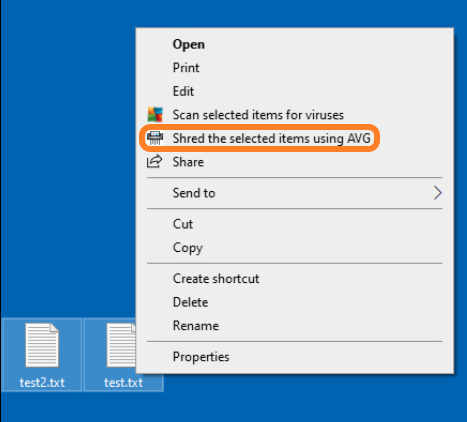Select the test.txt file icon
The image size is (467, 422).
click(121, 345)
